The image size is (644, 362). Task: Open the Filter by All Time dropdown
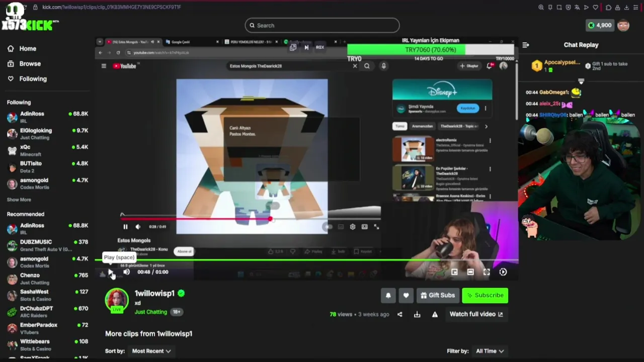coord(490,351)
